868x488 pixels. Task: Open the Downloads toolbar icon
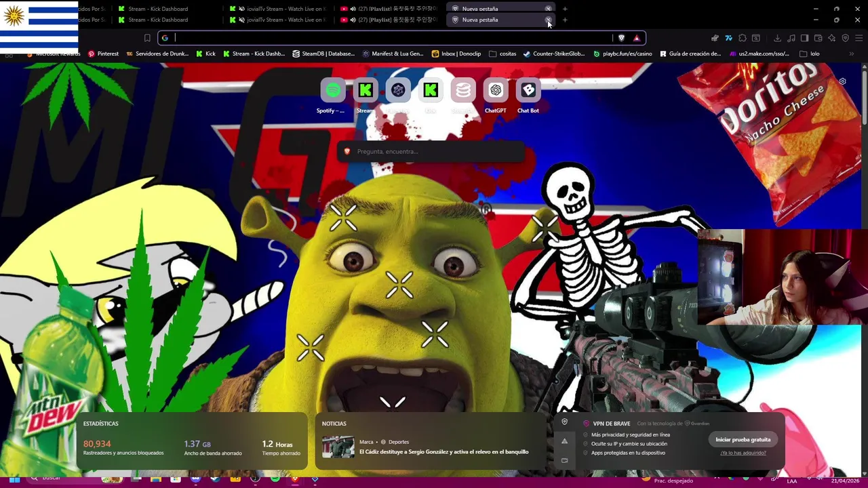(777, 38)
